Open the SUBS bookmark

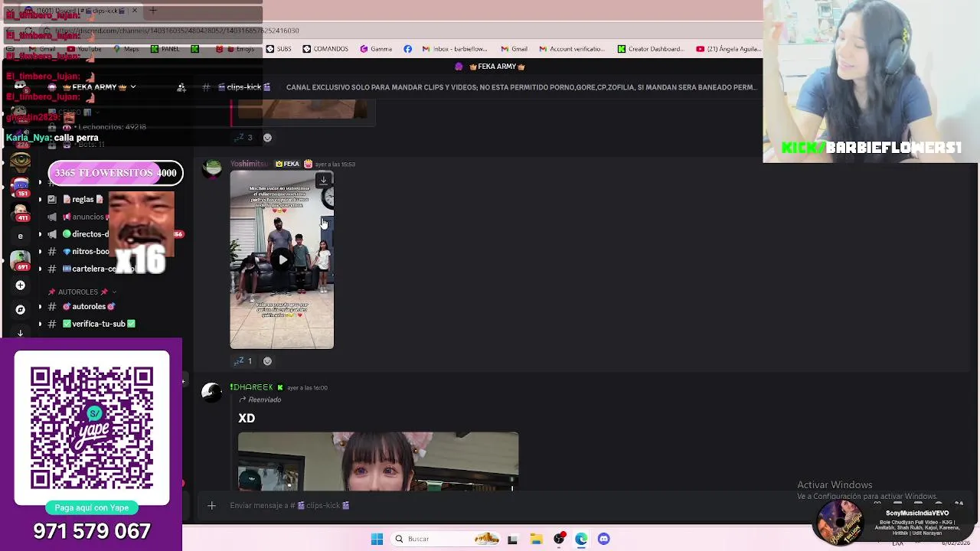tap(278, 49)
